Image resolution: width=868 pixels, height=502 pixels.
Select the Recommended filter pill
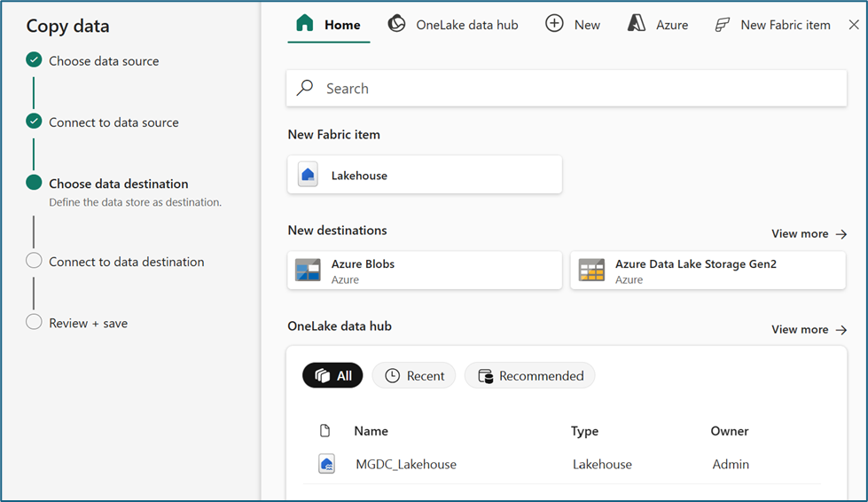point(530,376)
